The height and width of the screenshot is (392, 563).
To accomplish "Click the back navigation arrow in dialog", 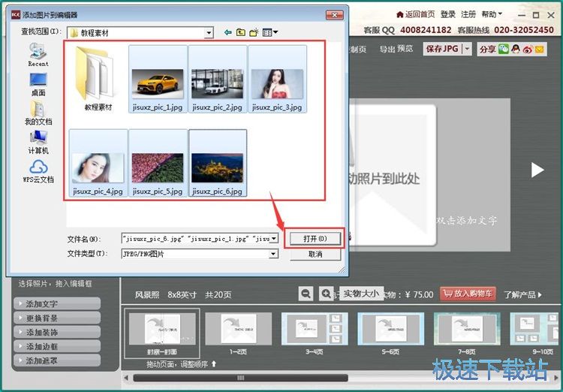I will pyautogui.click(x=227, y=32).
